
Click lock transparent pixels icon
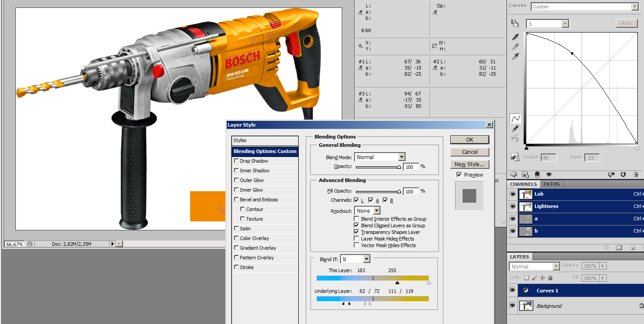click(x=527, y=278)
